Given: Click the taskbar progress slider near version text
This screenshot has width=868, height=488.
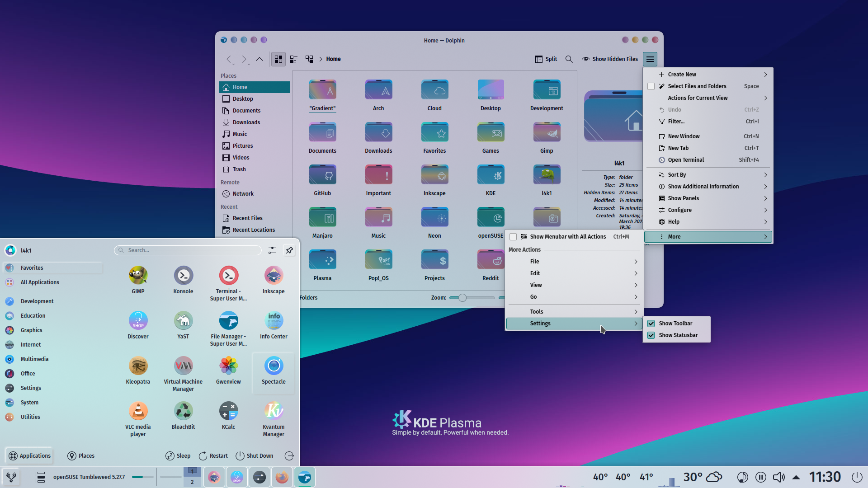Looking at the screenshot, I should pyautogui.click(x=142, y=477).
